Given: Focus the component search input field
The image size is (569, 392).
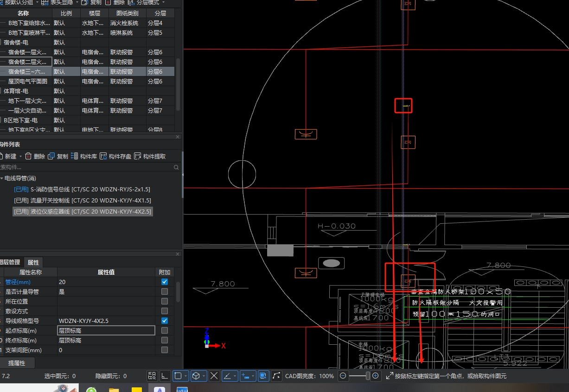Looking at the screenshot, I should (x=86, y=167).
